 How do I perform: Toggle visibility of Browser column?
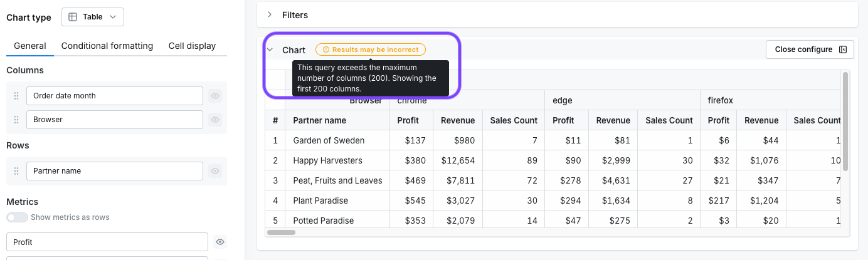pos(215,120)
